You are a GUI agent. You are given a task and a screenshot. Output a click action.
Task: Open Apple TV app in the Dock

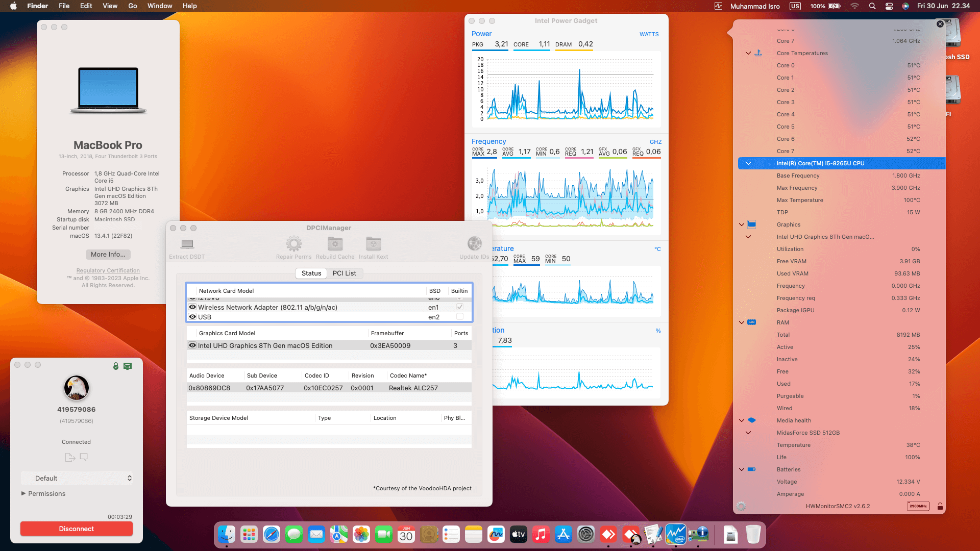click(519, 535)
